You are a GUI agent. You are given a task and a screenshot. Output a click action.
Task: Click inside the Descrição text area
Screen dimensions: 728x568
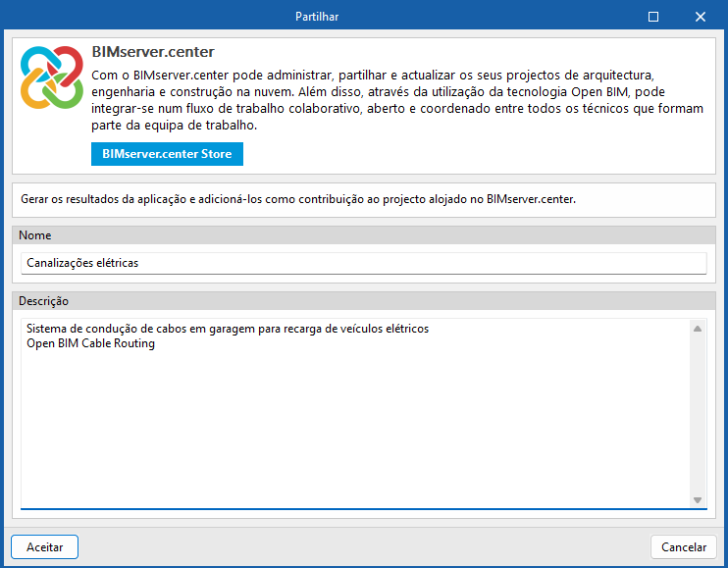click(x=355, y=414)
